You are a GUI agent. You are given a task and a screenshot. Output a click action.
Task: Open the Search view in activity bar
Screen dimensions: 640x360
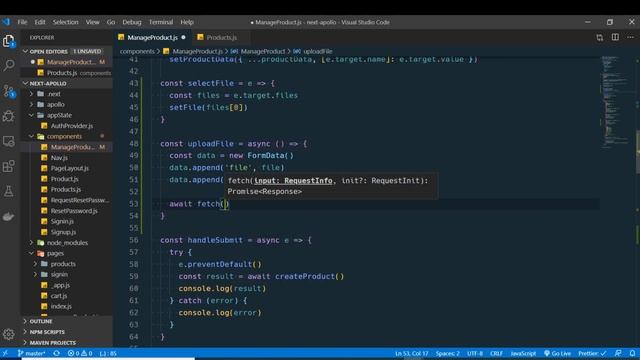click(x=9, y=65)
